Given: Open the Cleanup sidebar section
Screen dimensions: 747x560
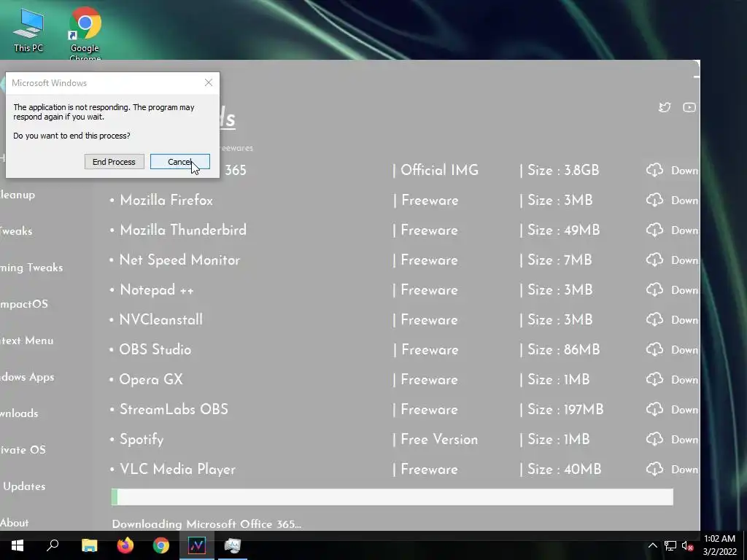Looking at the screenshot, I should pyautogui.click(x=18, y=195).
